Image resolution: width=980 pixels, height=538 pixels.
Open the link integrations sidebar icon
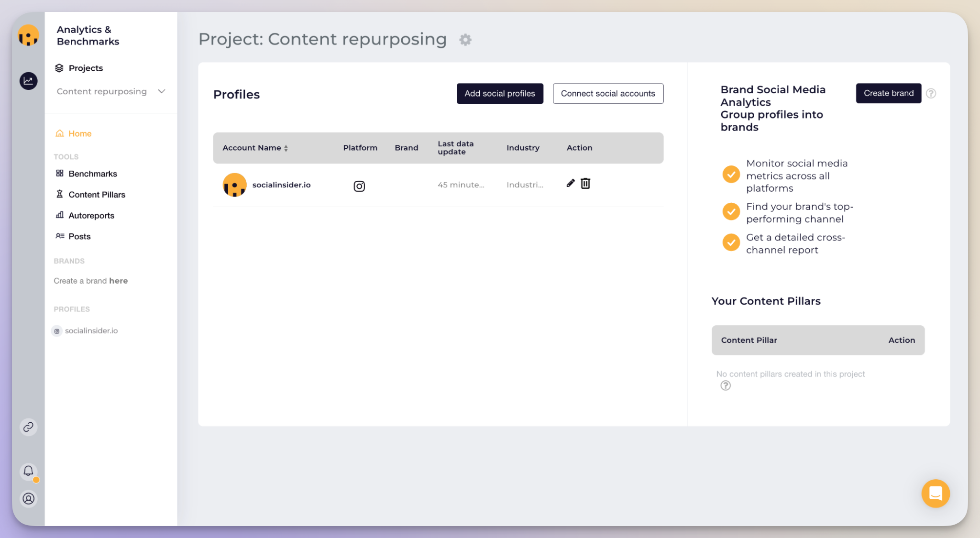(x=28, y=427)
